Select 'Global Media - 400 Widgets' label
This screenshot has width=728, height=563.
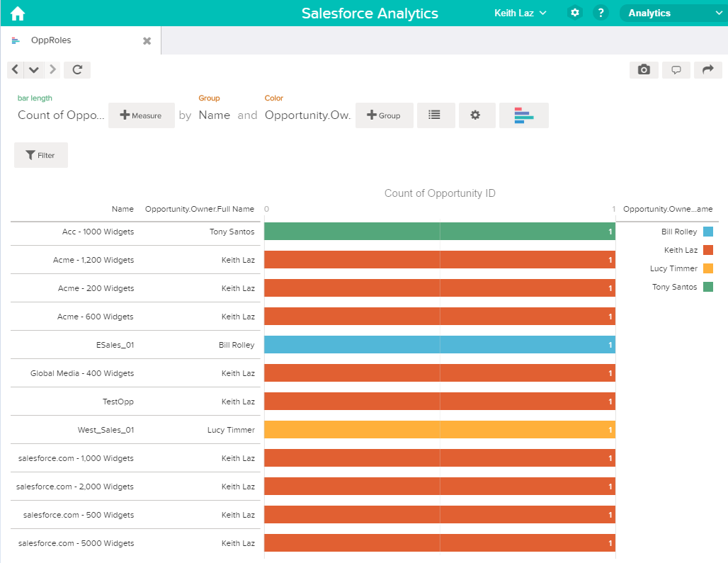pyautogui.click(x=82, y=373)
